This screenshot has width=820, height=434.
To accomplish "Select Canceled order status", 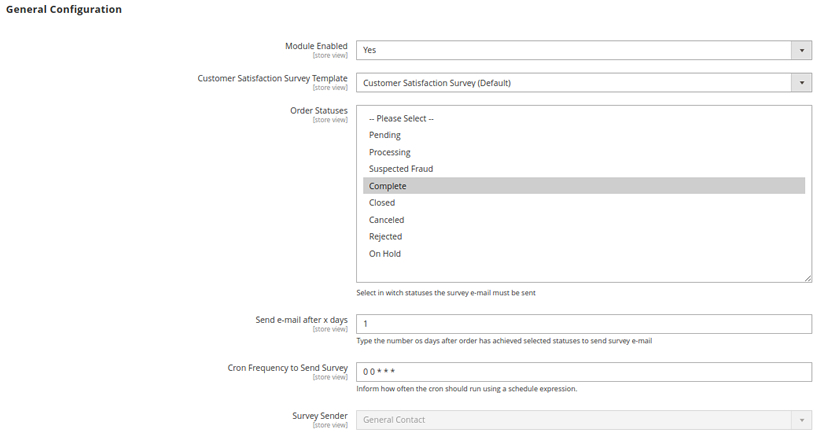I will (x=584, y=220).
